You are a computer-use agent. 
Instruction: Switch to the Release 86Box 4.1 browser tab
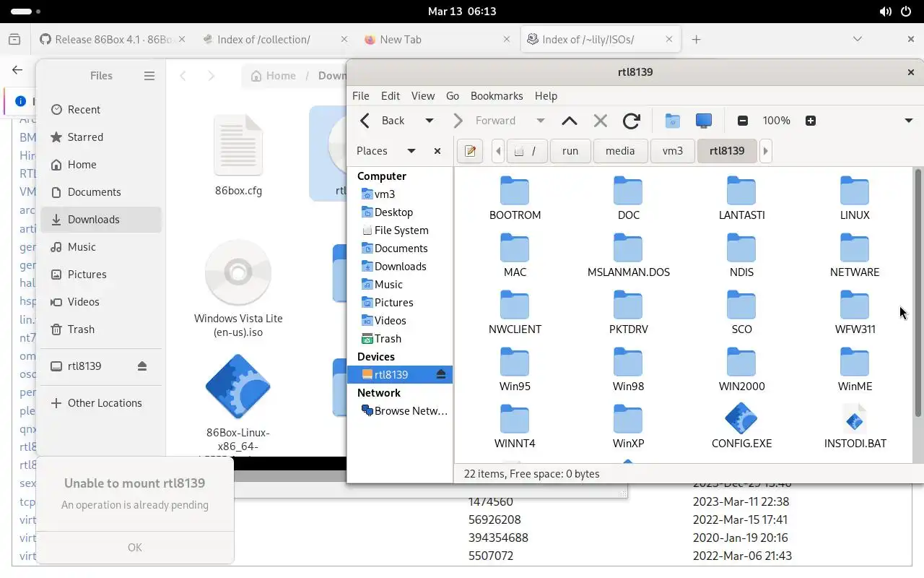coord(112,40)
